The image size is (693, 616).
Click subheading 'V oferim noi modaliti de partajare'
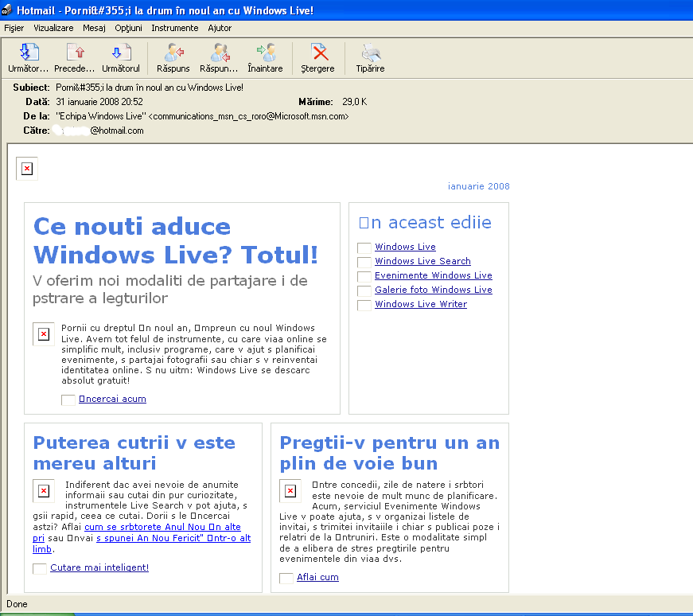(x=170, y=289)
